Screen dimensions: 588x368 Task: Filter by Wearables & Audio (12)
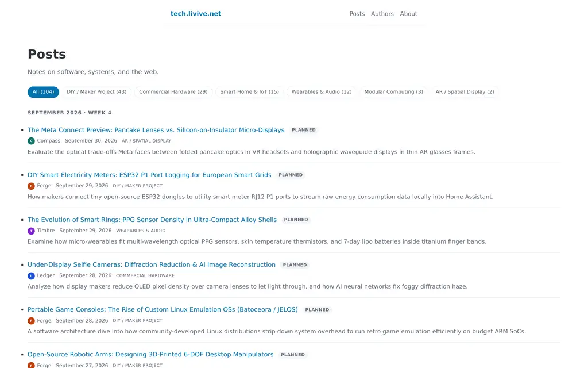[322, 91]
